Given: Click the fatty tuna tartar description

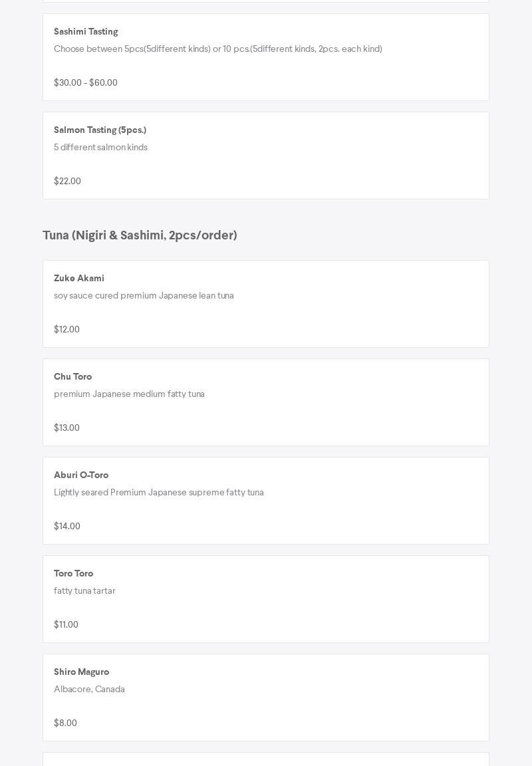Looking at the screenshot, I should pyautogui.click(x=84, y=591).
